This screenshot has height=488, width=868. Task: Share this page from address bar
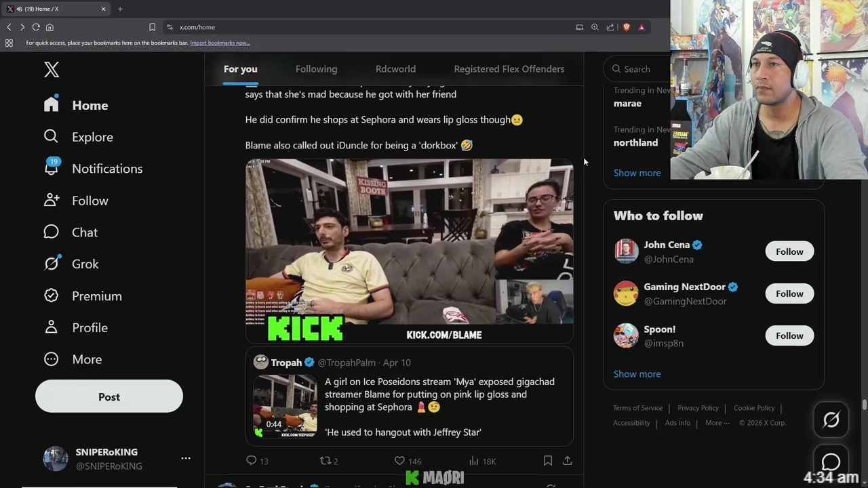pos(610,27)
